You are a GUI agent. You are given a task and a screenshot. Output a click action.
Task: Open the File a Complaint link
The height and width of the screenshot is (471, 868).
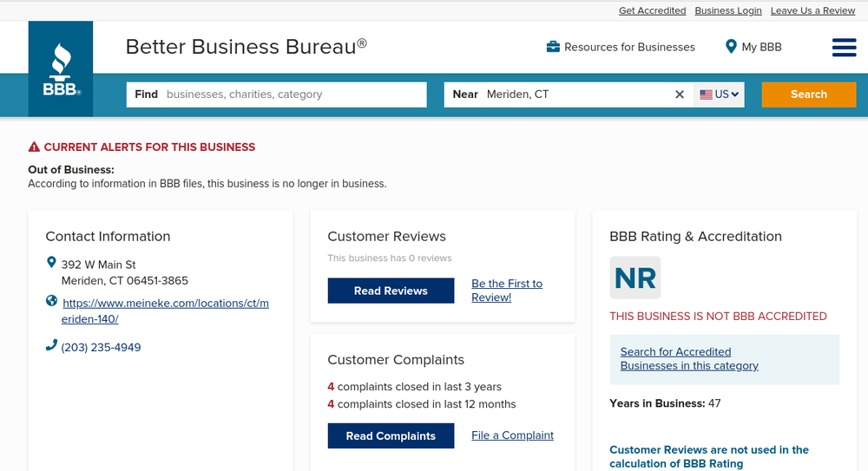(x=512, y=435)
